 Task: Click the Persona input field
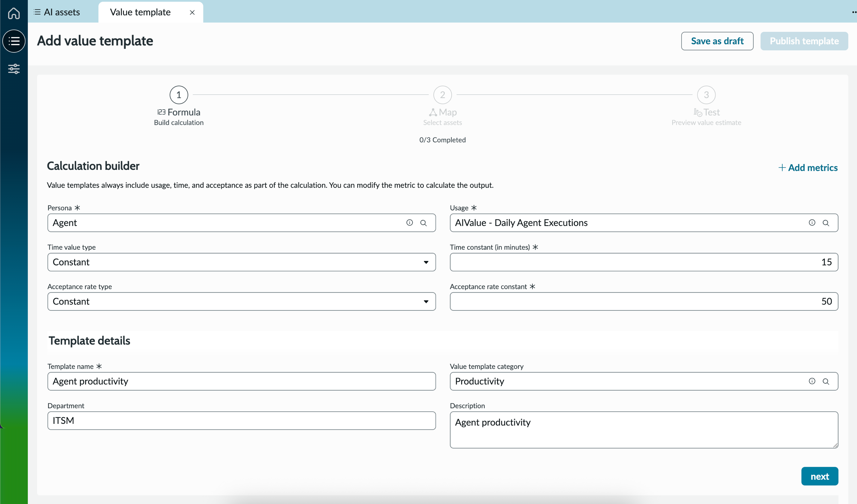point(242,223)
